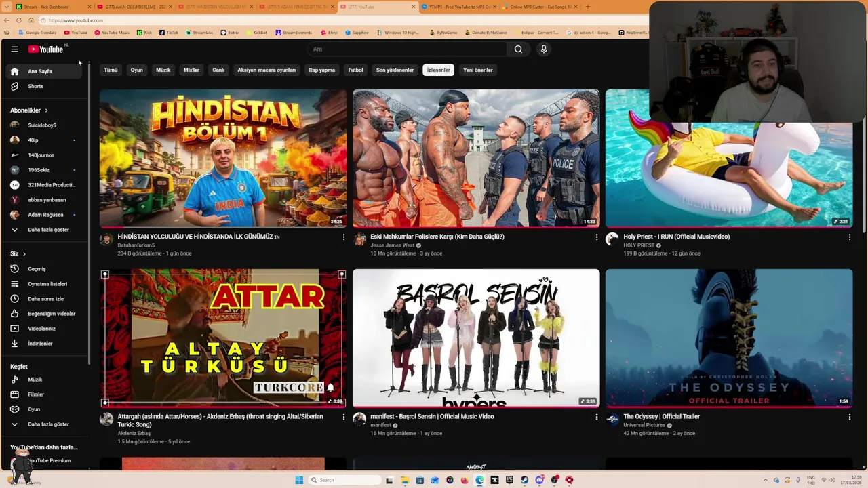The image size is (868, 488).
Task: Select the Müzik filter chip
Action: [x=163, y=70]
